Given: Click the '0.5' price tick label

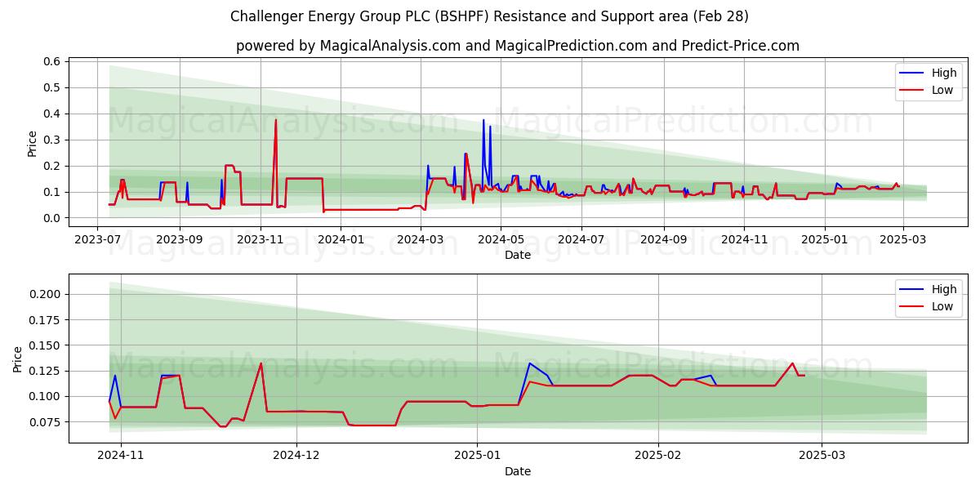Looking at the screenshot, I should point(52,88).
